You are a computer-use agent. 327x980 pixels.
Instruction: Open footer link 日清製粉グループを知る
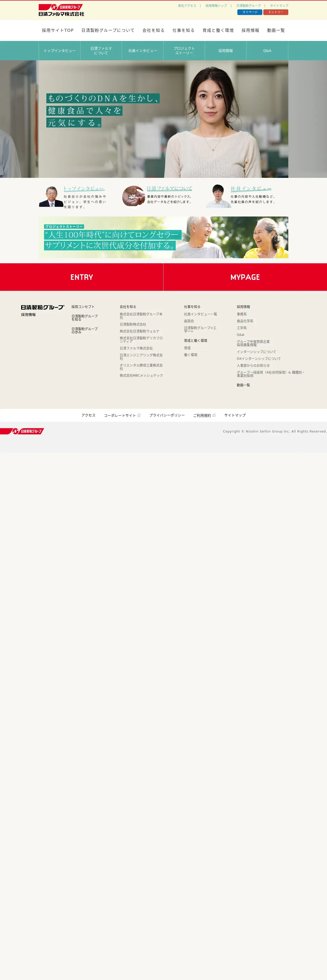click(x=85, y=318)
